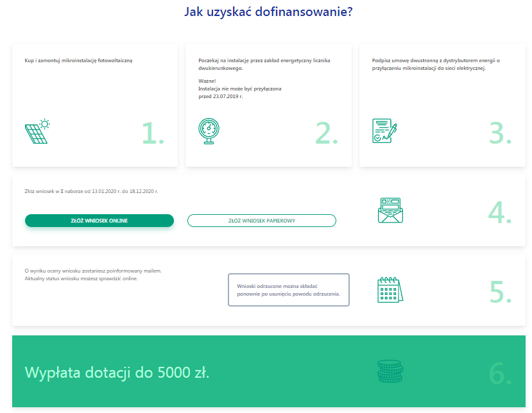Click the large step number 4.
The width and height of the screenshot is (532, 413).
point(500,212)
